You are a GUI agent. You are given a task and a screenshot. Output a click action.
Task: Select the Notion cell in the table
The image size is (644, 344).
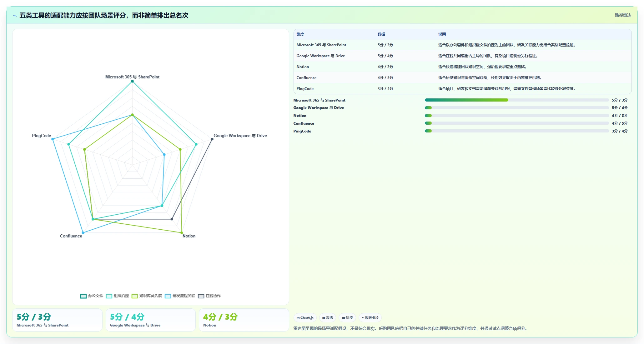click(303, 67)
